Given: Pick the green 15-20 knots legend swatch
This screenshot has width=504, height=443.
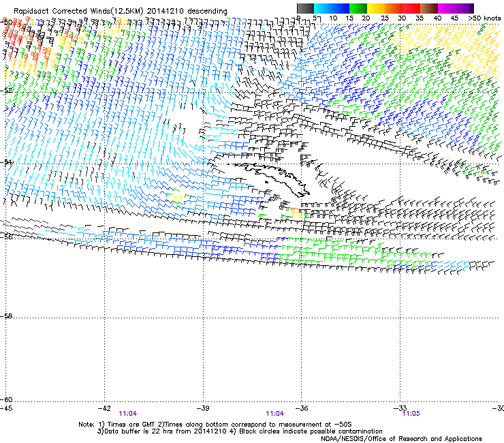Looking at the screenshot, I should click(358, 8).
